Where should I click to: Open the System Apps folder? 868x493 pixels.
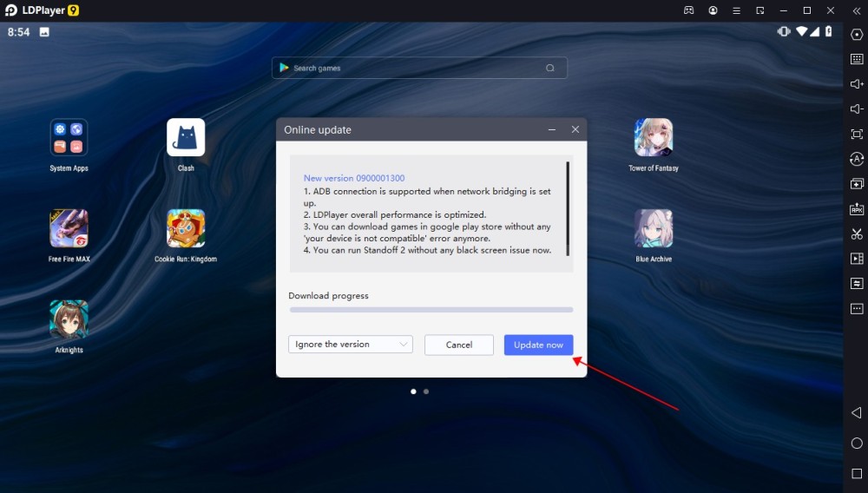(x=69, y=137)
